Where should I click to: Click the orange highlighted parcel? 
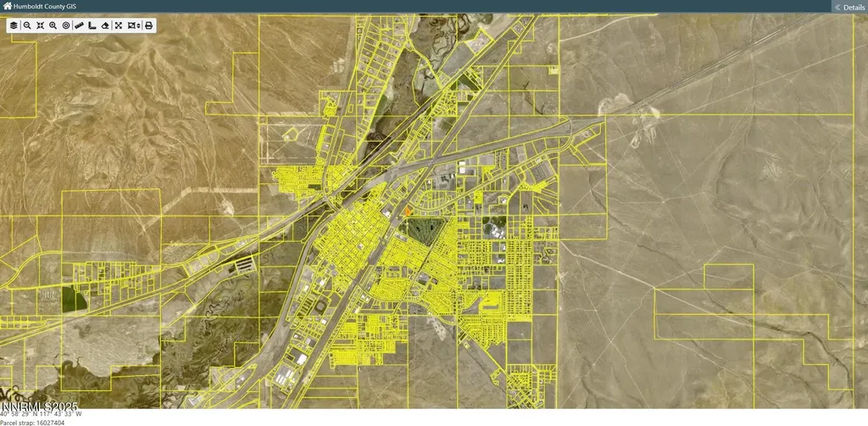tap(407, 211)
